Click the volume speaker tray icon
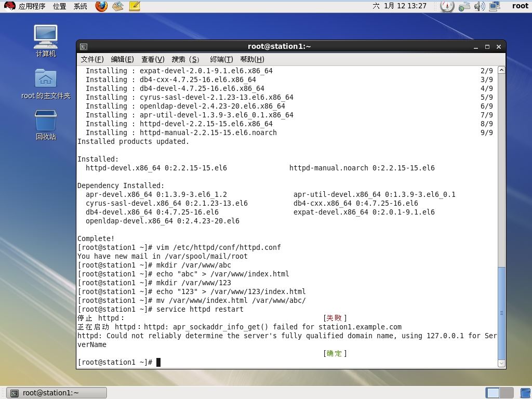The height and width of the screenshot is (399, 532). (480, 6)
